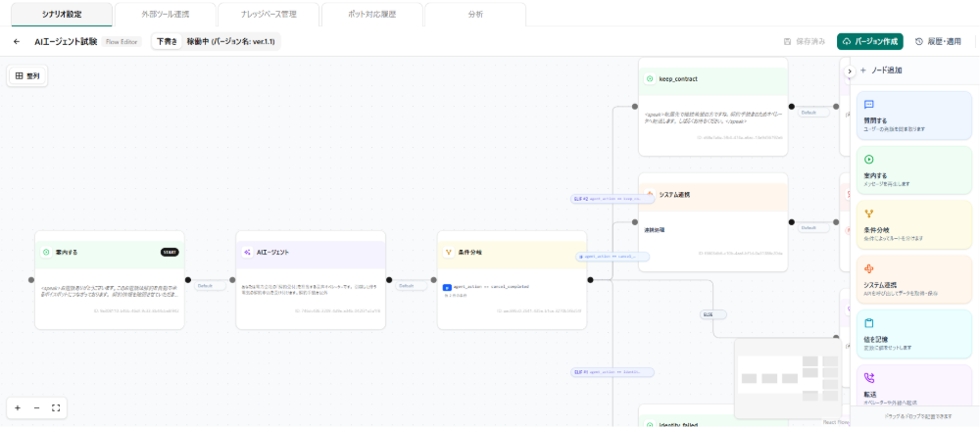980x427 pixels.
Task: Click the 整列 align button
Action: coord(28,75)
